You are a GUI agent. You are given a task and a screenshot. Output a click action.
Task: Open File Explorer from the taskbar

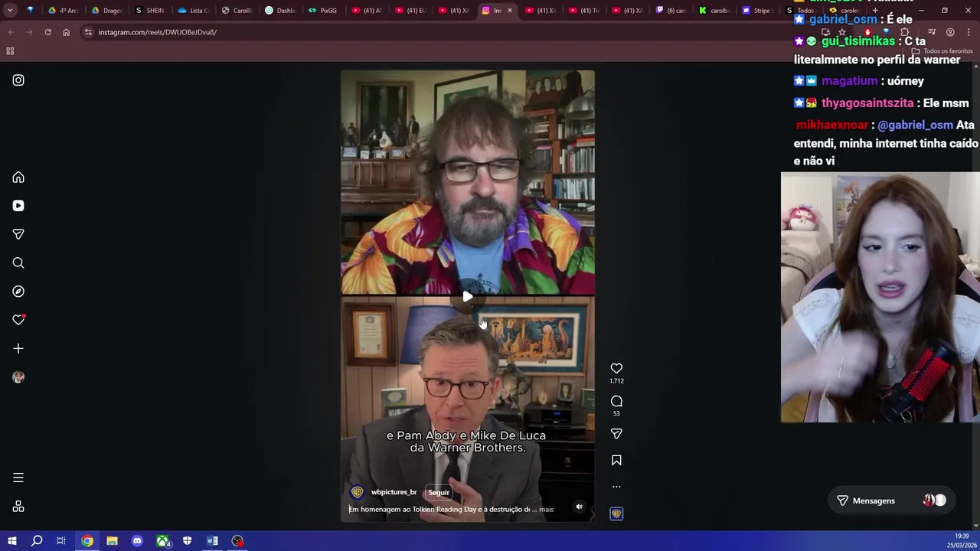(x=112, y=541)
